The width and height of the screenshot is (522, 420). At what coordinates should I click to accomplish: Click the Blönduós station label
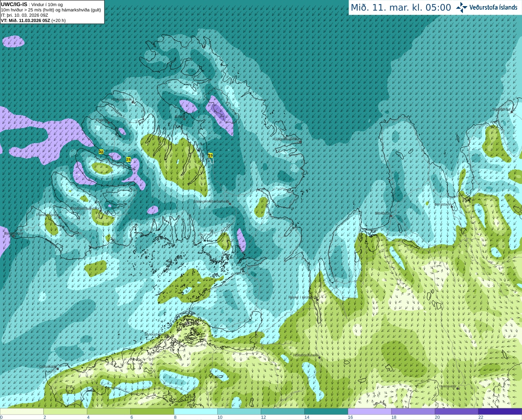pyautogui.click(x=382, y=213)
